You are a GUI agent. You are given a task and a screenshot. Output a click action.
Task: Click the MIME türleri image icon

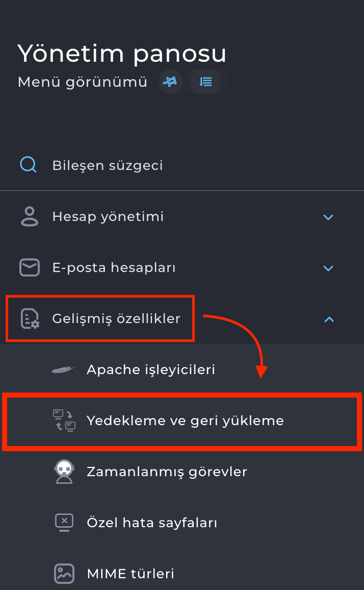[64, 573]
